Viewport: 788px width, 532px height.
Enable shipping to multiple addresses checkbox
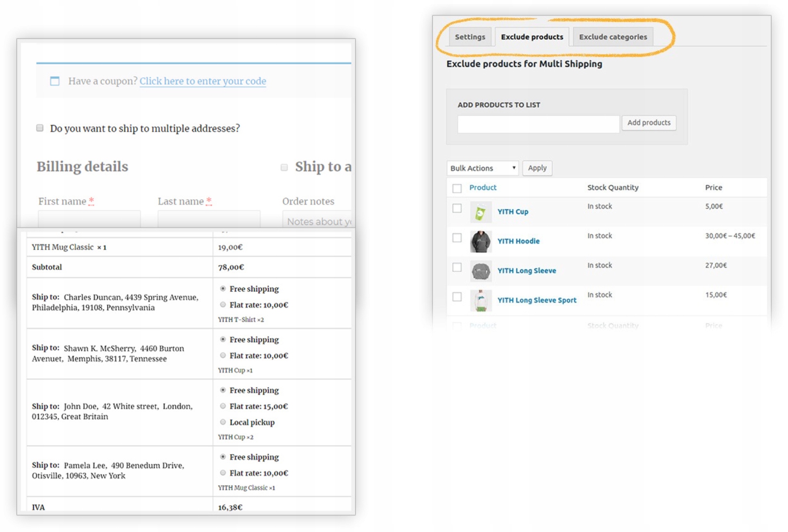(40, 128)
